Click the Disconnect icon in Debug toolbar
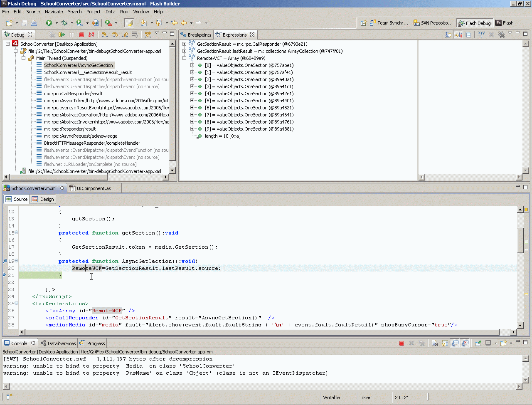This screenshot has width=532, height=405. tap(91, 35)
